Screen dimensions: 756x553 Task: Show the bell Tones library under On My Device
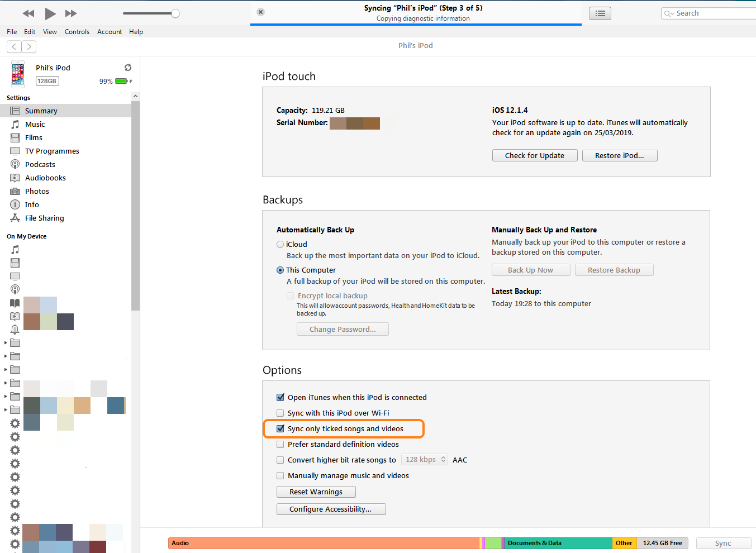point(15,330)
